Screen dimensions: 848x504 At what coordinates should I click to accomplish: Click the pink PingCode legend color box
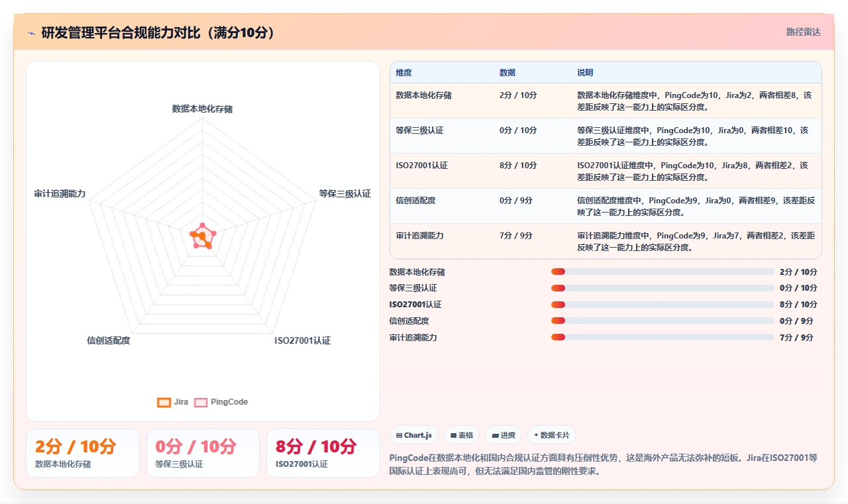(201, 402)
